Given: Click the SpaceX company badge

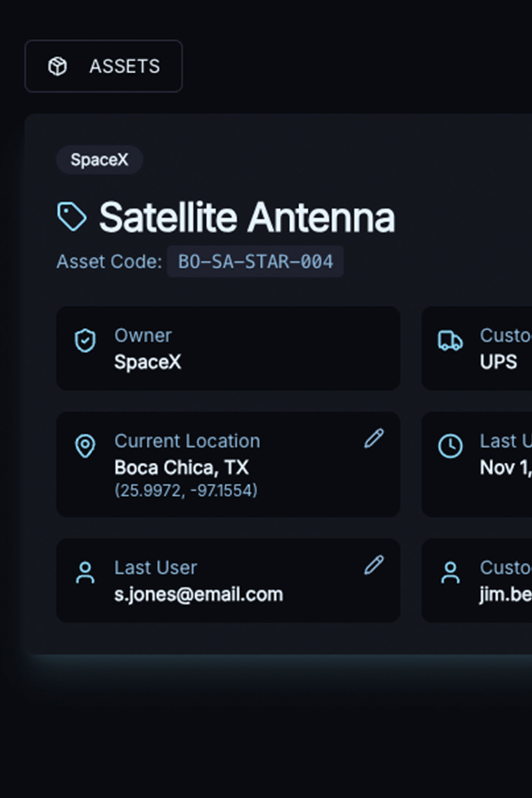Looking at the screenshot, I should click(100, 160).
